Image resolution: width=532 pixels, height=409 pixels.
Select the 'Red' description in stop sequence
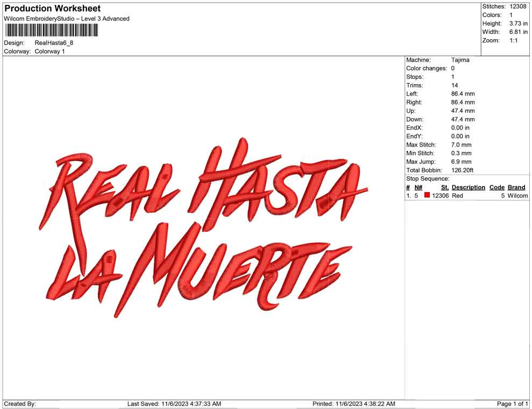[x=457, y=196]
